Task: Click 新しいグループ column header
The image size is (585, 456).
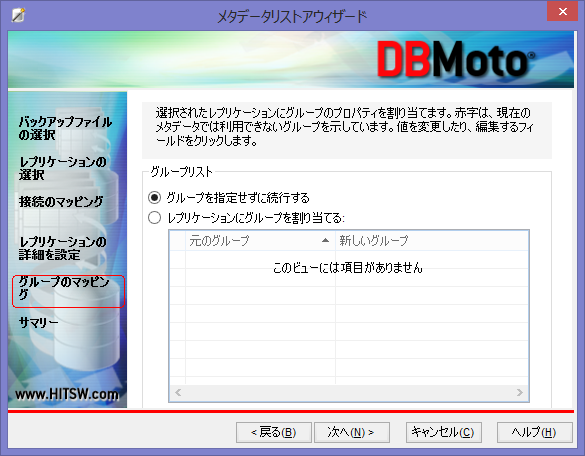Action: click(x=432, y=241)
